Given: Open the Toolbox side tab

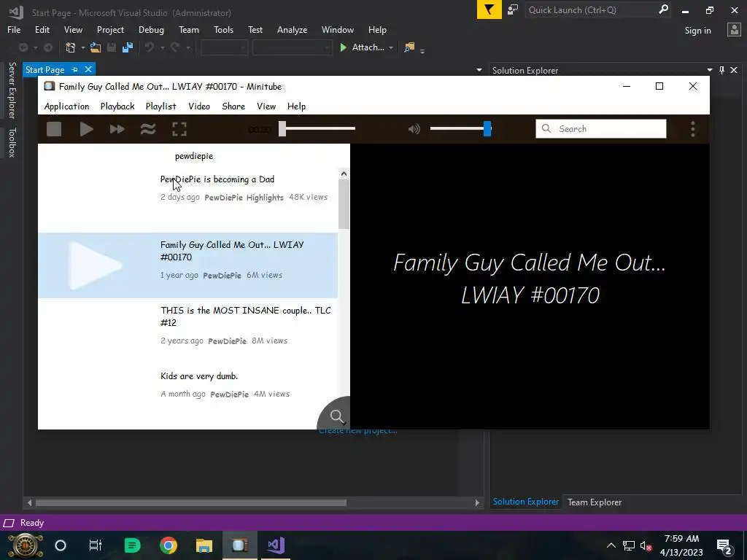Looking at the screenshot, I should tap(12, 142).
